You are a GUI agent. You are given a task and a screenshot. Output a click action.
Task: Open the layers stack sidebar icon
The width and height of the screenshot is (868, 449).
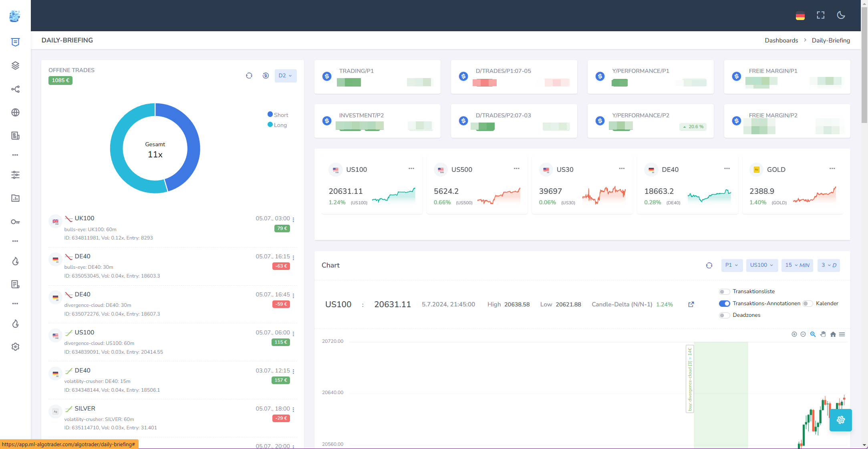coord(15,66)
